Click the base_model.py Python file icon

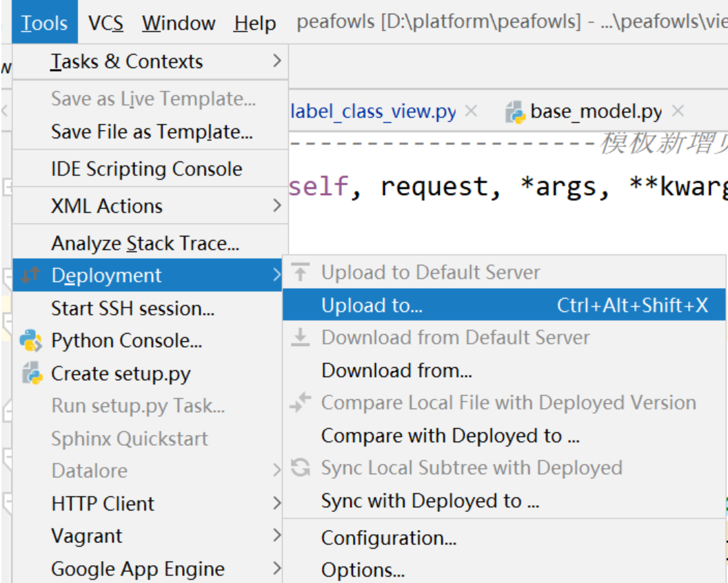pyautogui.click(x=515, y=112)
